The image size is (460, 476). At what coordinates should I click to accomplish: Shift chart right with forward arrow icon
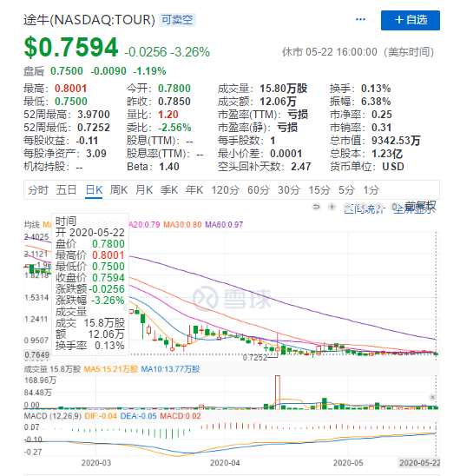click(379, 208)
